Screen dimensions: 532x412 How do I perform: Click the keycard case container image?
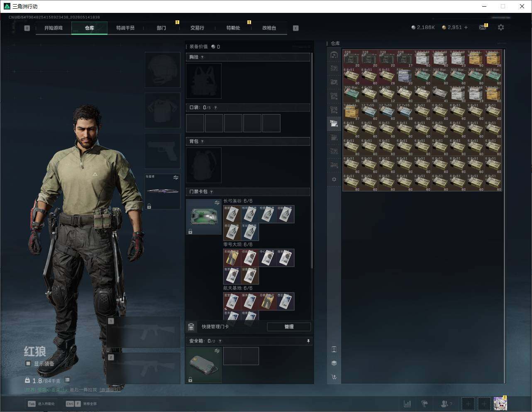pos(204,217)
